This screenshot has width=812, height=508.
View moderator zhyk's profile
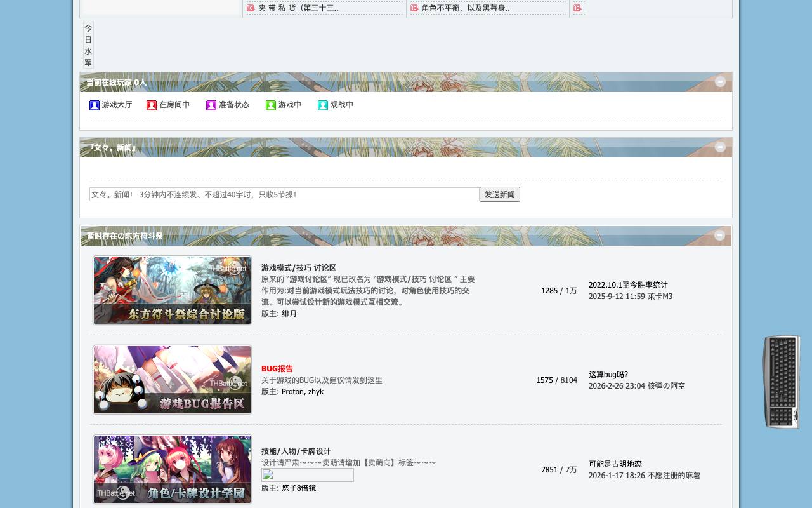pyautogui.click(x=316, y=392)
